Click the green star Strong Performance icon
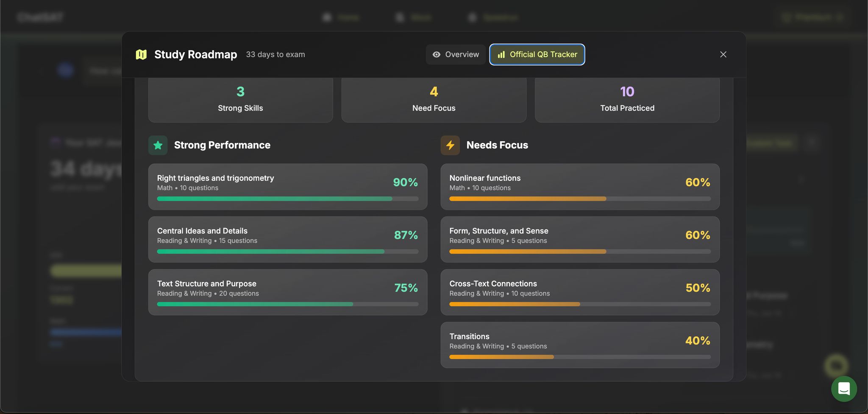Image resolution: width=868 pixels, height=414 pixels. click(x=158, y=145)
